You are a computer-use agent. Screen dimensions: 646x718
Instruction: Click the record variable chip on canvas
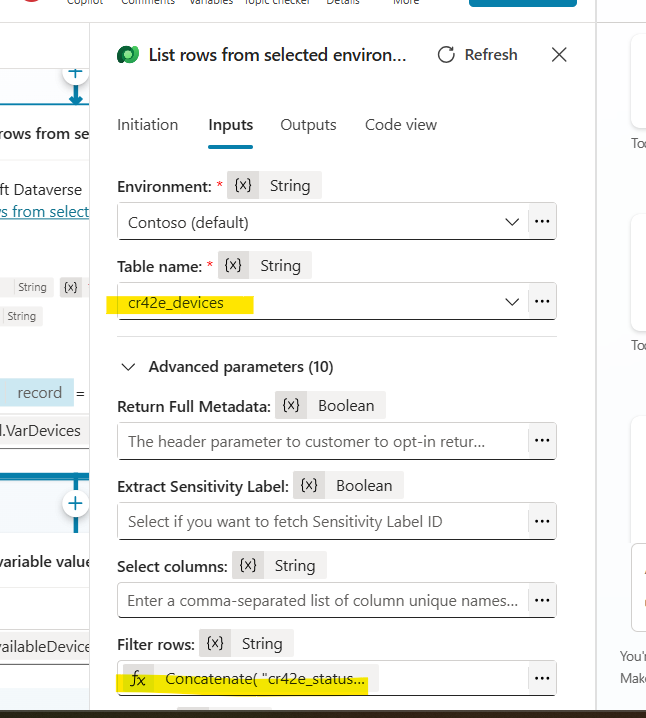39,393
